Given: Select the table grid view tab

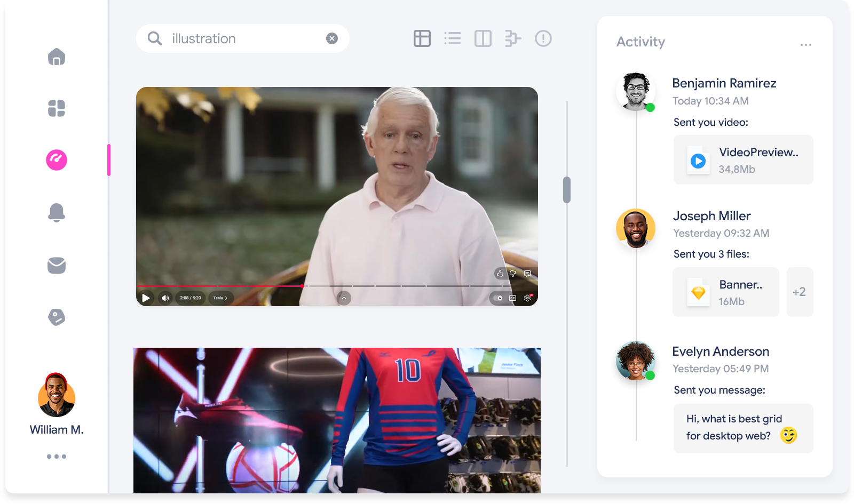Looking at the screenshot, I should (422, 38).
